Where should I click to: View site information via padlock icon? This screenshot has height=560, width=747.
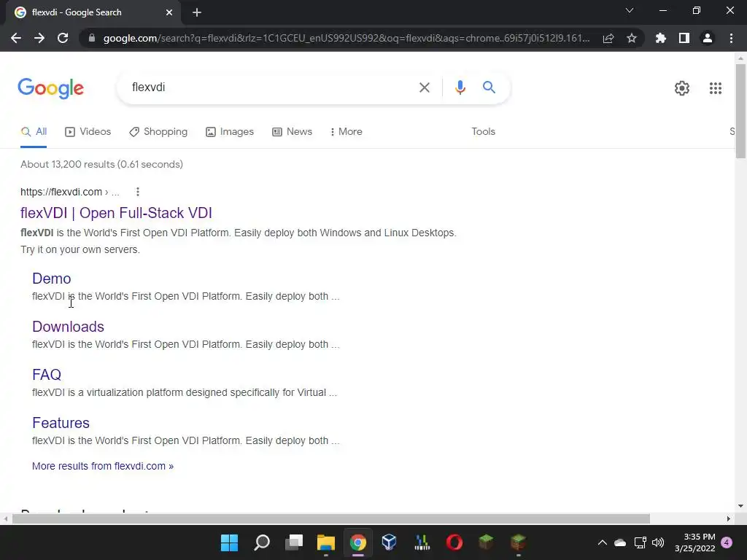(x=92, y=38)
